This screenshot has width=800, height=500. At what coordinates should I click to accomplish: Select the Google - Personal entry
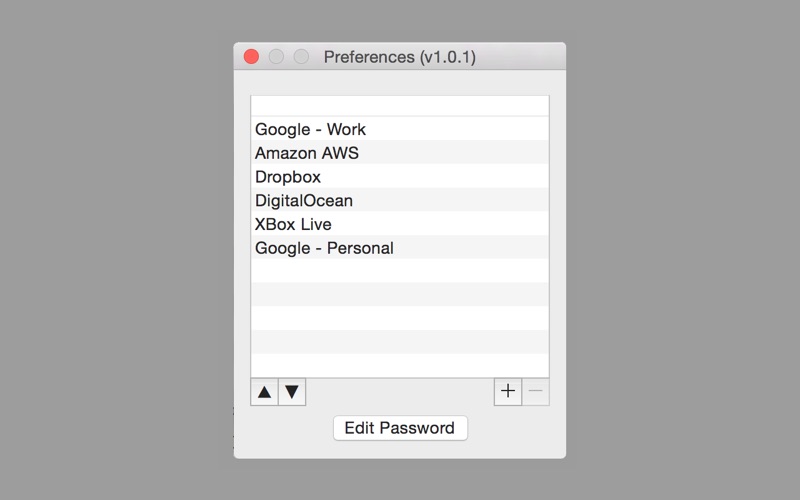[x=400, y=247]
